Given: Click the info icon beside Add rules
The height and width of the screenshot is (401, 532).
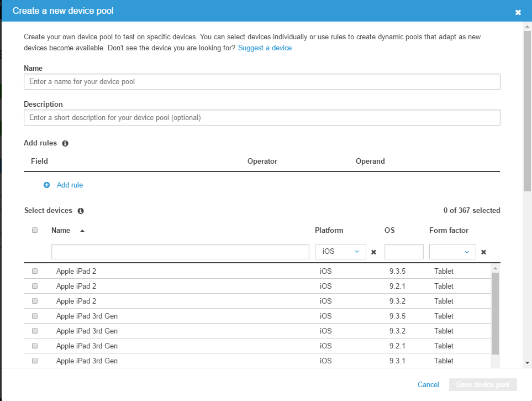Looking at the screenshot, I should [65, 143].
